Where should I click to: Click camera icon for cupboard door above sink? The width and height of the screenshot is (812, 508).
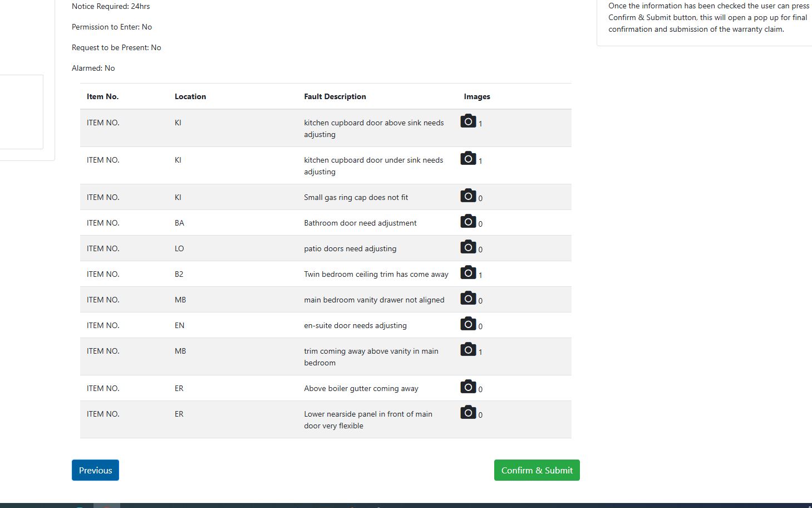point(468,121)
